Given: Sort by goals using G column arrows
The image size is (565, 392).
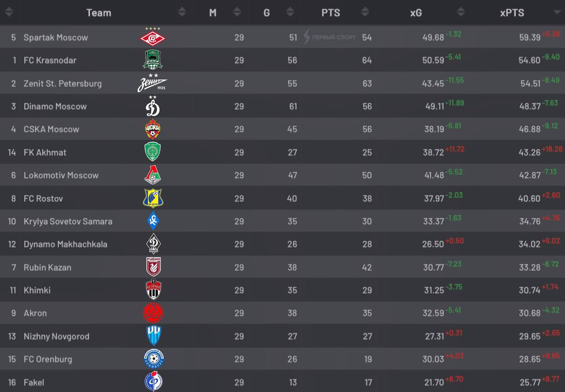Looking at the screenshot, I should (290, 12).
